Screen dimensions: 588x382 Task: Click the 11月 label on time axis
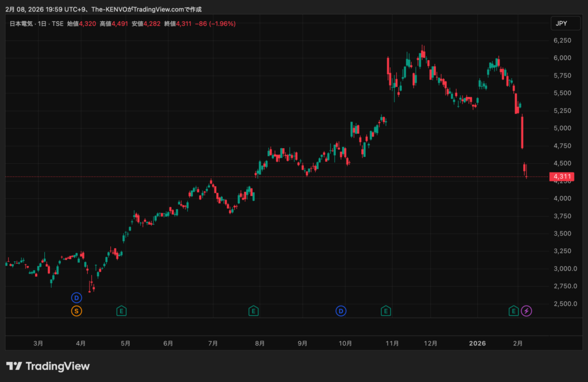tap(392, 344)
